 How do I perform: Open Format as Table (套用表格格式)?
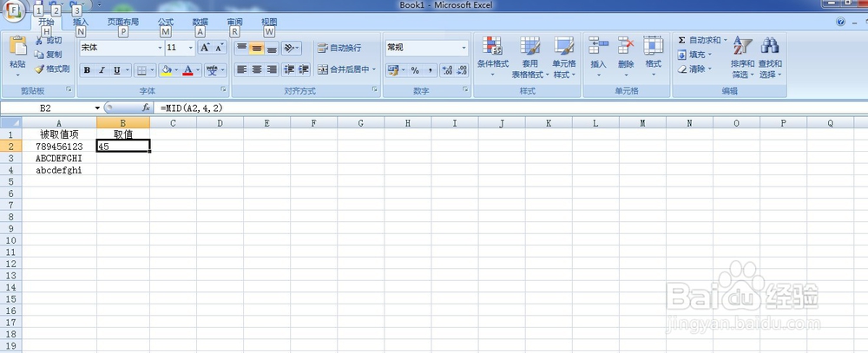click(x=529, y=57)
